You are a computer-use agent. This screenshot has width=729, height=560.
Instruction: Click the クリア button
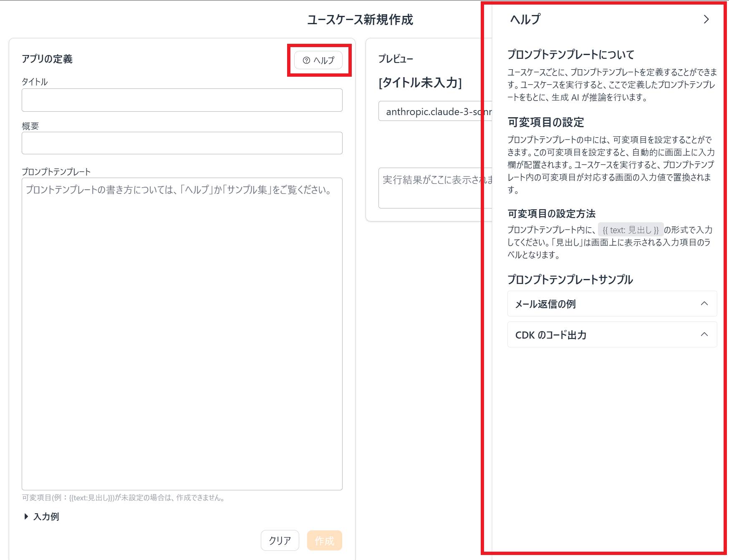pyautogui.click(x=280, y=540)
